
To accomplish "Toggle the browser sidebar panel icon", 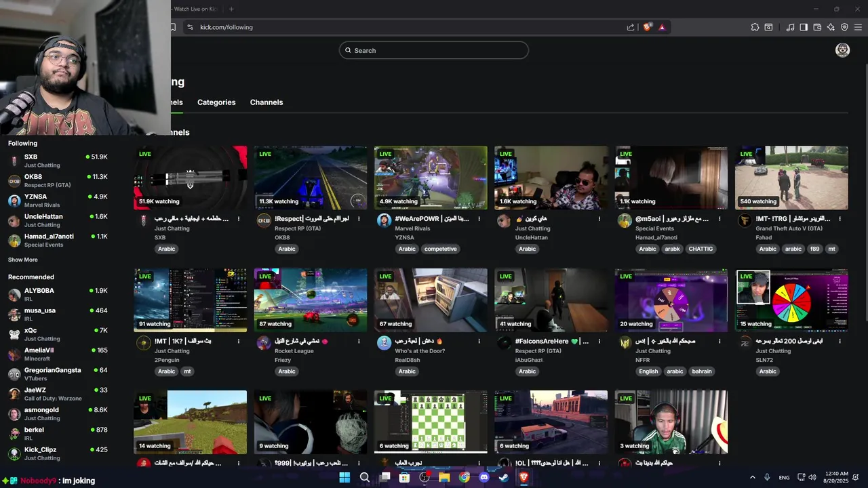I will pyautogui.click(x=804, y=27).
